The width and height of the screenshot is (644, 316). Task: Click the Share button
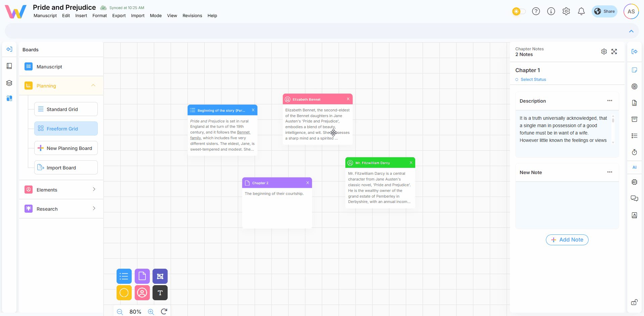click(x=604, y=11)
